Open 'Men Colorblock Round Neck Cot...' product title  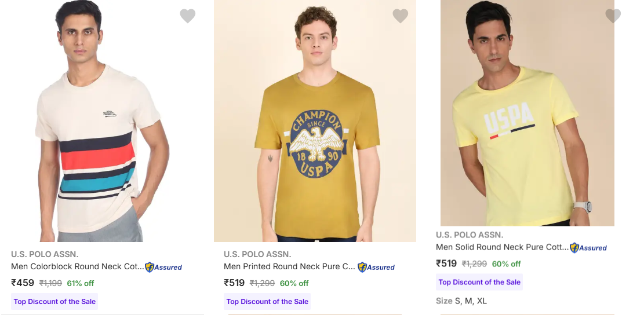tap(77, 266)
